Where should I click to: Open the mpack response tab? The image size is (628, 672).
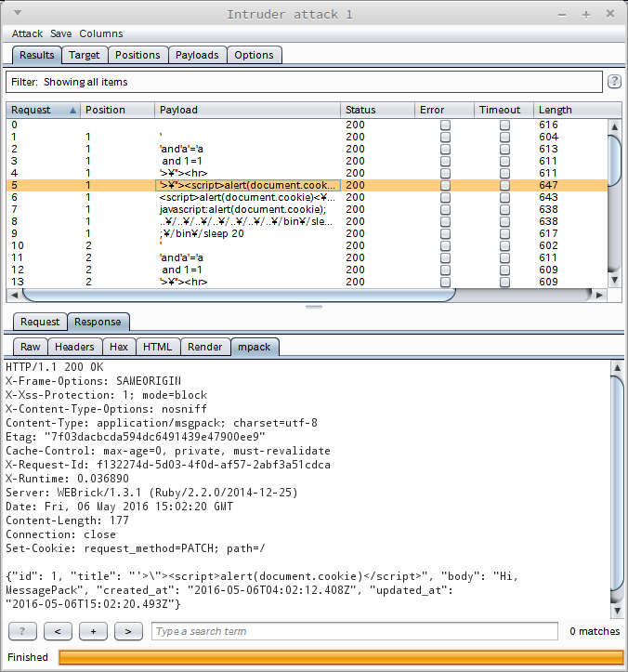pos(255,347)
